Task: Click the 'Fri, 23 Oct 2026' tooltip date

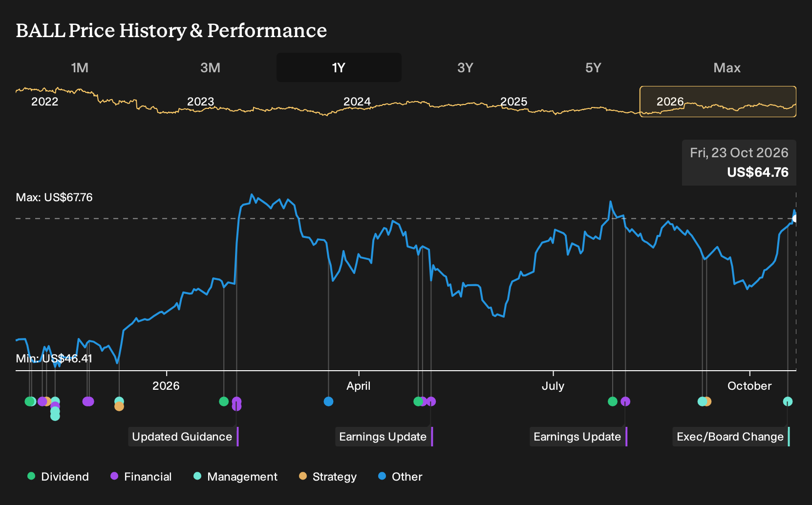Action: point(739,153)
